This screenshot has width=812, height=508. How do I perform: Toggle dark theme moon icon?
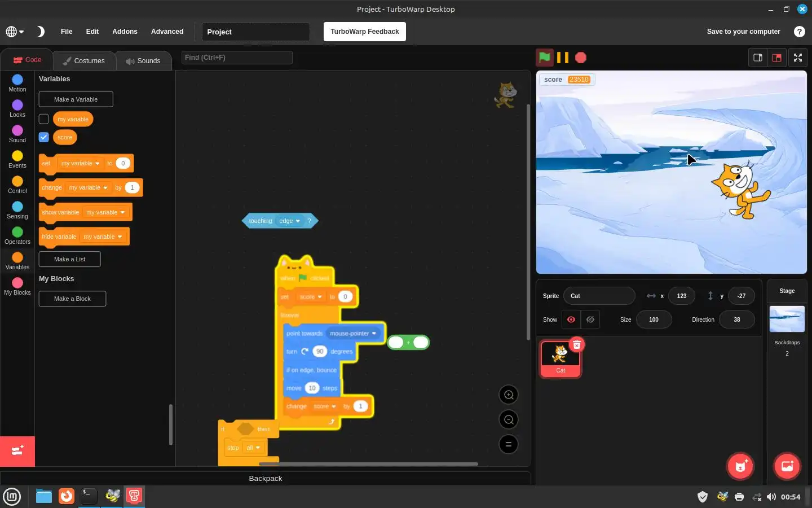pos(41,32)
